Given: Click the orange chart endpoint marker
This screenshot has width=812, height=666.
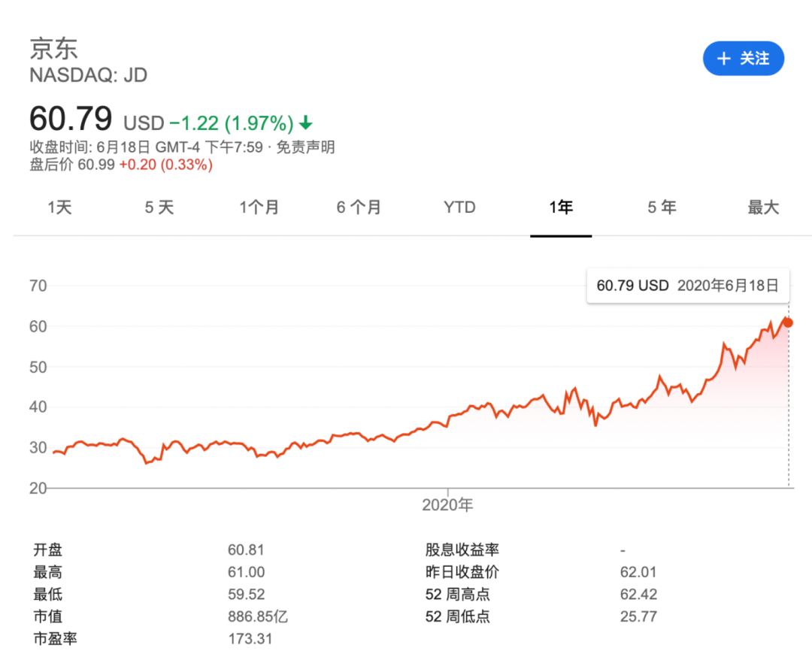Looking at the screenshot, I should (788, 322).
